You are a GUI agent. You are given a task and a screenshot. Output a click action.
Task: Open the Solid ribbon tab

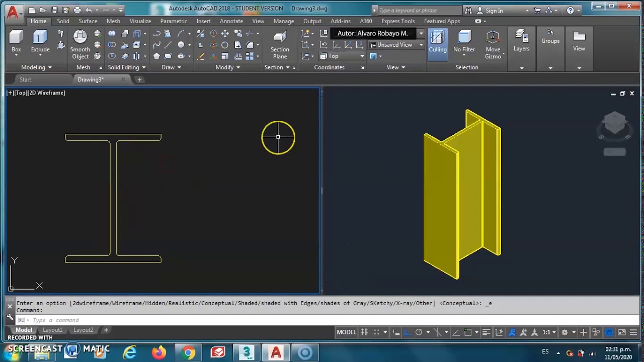(x=63, y=21)
